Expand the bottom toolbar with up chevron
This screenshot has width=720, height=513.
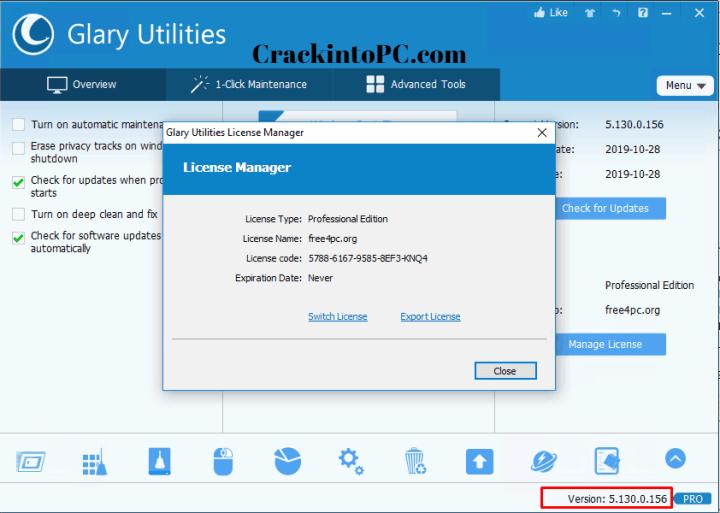(x=675, y=458)
